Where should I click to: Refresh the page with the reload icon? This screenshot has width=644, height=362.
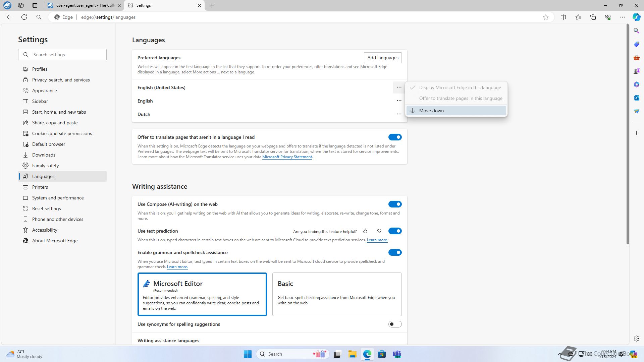point(24,17)
